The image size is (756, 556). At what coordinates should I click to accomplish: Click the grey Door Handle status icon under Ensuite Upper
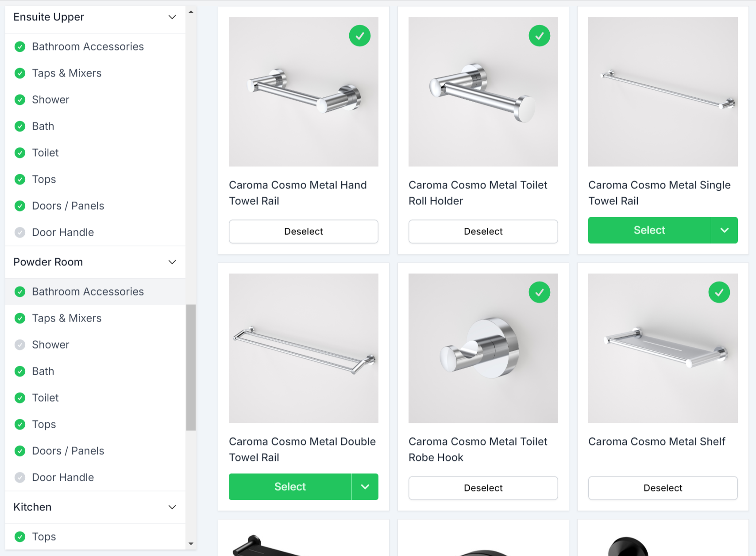(20, 232)
